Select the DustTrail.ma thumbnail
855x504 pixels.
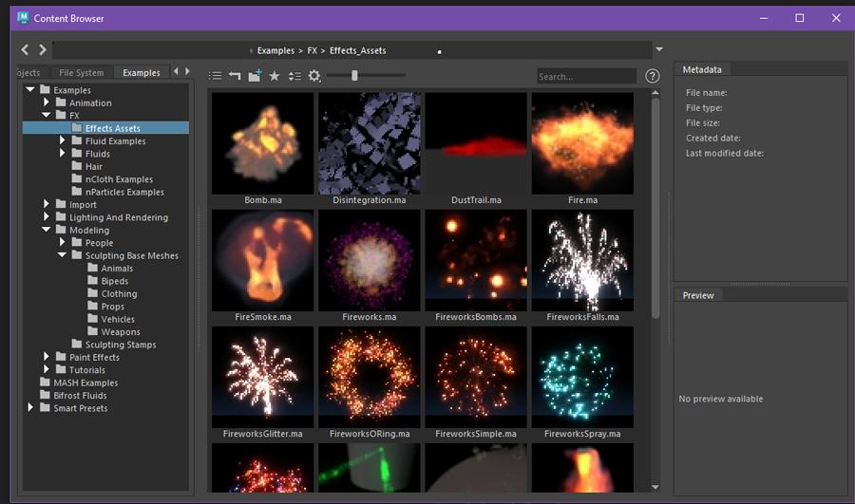pos(476,143)
